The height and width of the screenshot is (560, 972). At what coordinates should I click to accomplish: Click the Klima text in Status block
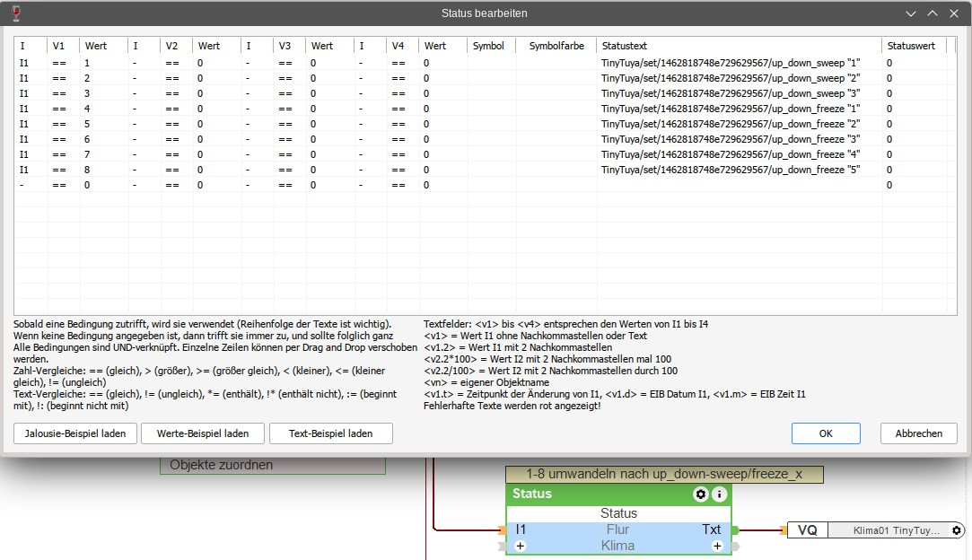[617, 546]
